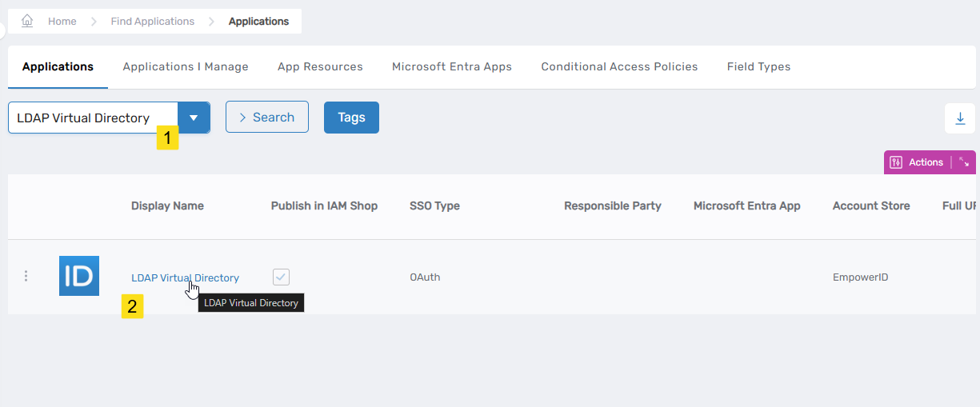Image resolution: width=980 pixels, height=407 pixels.
Task: Click the Home icon in breadcrumb
Action: point(27,22)
